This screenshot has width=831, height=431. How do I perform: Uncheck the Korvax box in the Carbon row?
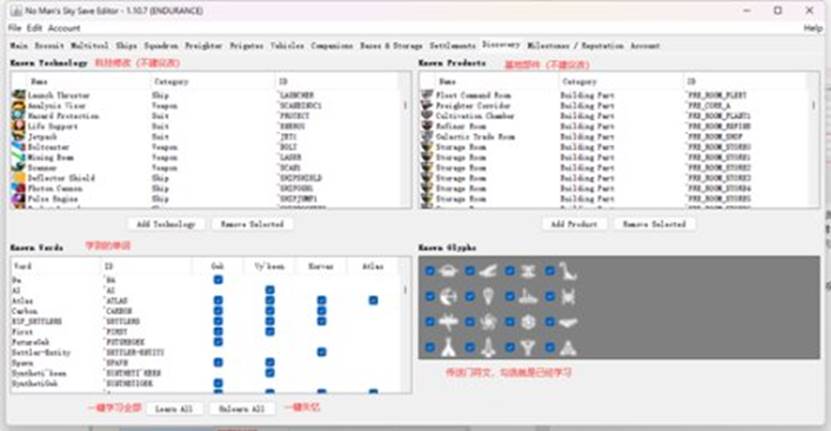point(322,311)
